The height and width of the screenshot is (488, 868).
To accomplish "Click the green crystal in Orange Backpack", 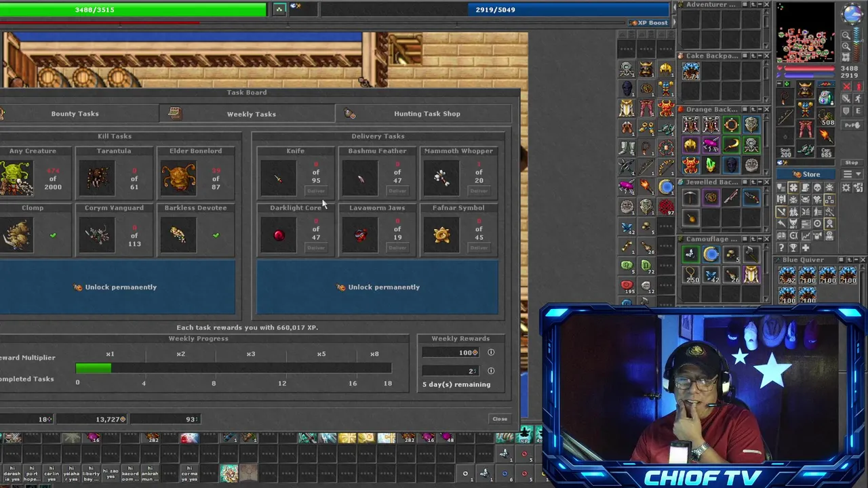I will click(x=711, y=165).
